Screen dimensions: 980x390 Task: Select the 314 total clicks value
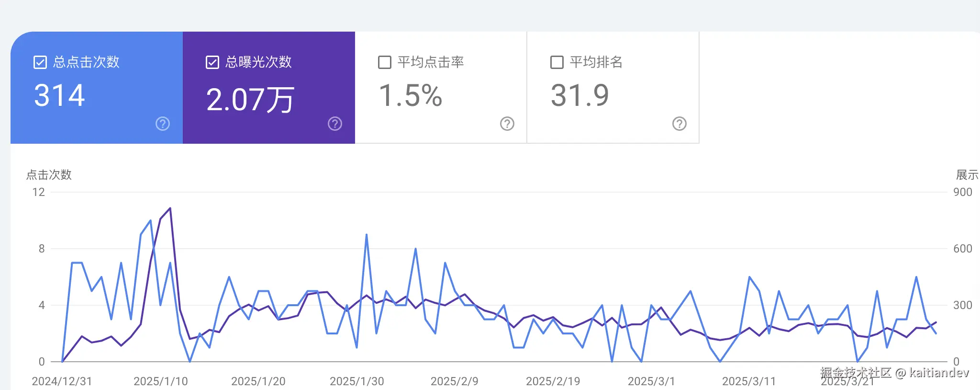coord(60,95)
